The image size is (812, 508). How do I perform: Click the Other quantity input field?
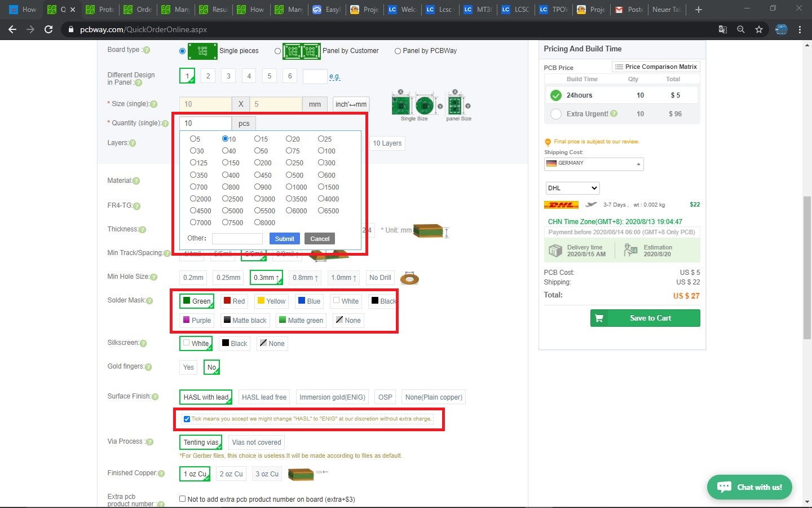(x=237, y=239)
